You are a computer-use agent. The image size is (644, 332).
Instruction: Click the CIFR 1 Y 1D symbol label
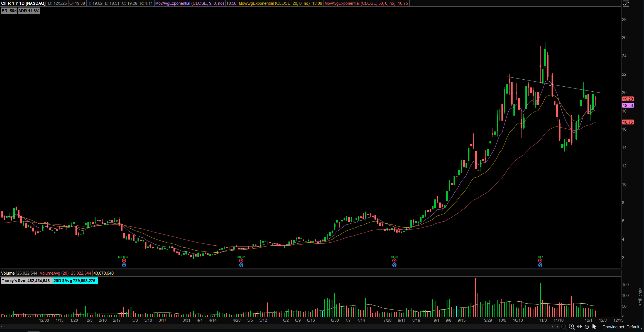[x=23, y=3]
